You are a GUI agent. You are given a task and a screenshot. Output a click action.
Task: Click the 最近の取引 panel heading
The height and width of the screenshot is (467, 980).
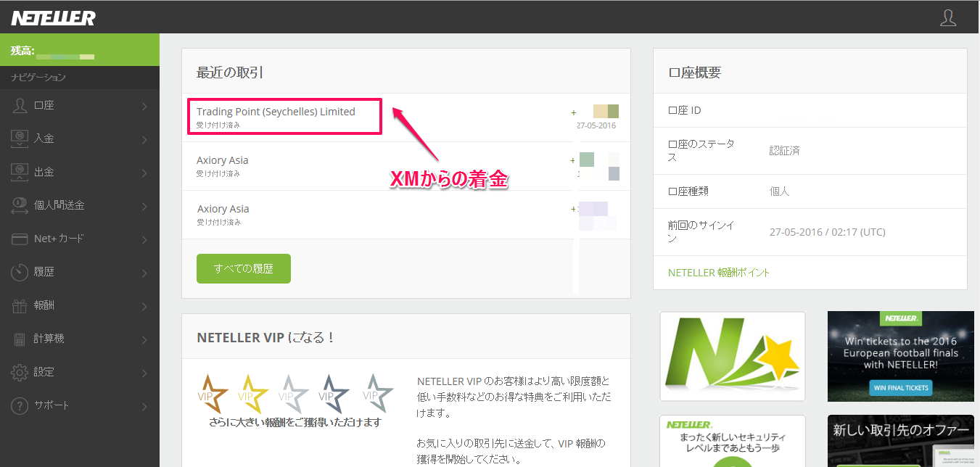pos(230,72)
